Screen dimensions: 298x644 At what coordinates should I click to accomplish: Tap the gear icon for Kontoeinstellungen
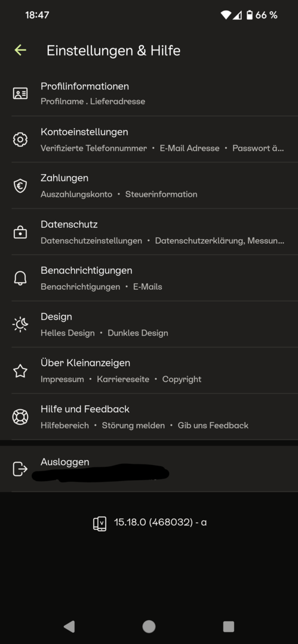[20, 140]
